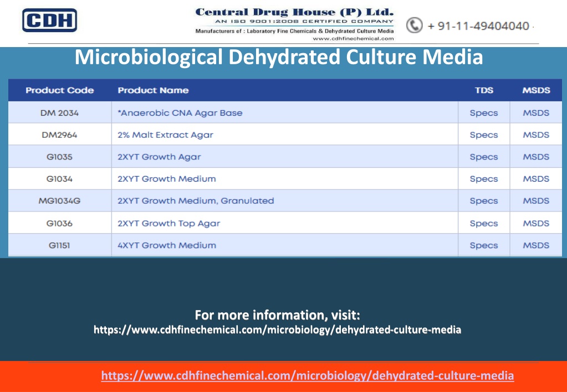Viewport: 567px width, 392px height.
Task: Follow the underlined link in the orange footer
Action: [308, 376]
